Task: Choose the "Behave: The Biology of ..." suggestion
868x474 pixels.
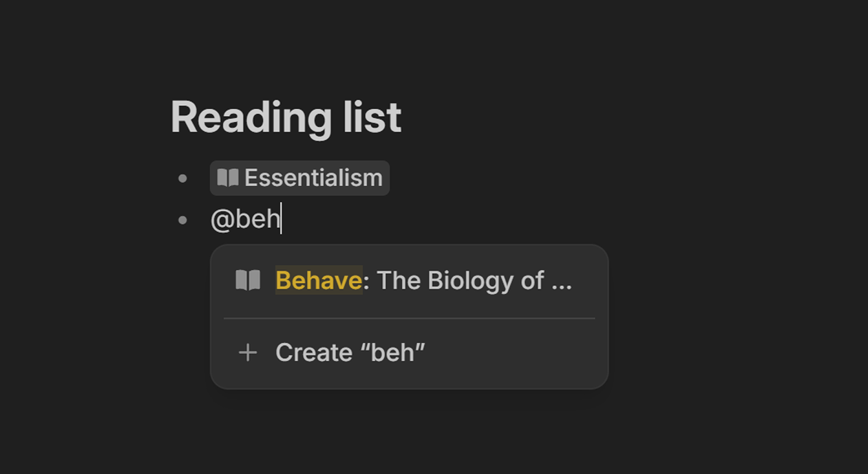Action: tap(408, 280)
